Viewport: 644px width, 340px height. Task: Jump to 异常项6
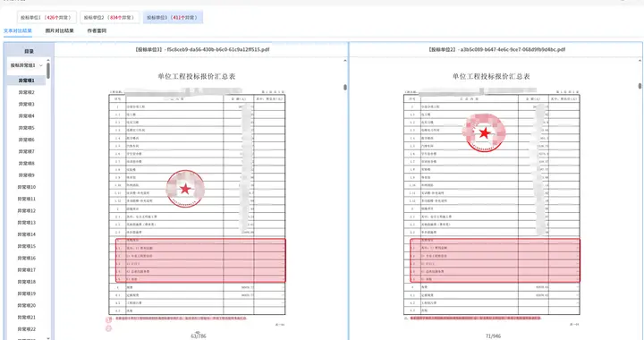click(26, 140)
